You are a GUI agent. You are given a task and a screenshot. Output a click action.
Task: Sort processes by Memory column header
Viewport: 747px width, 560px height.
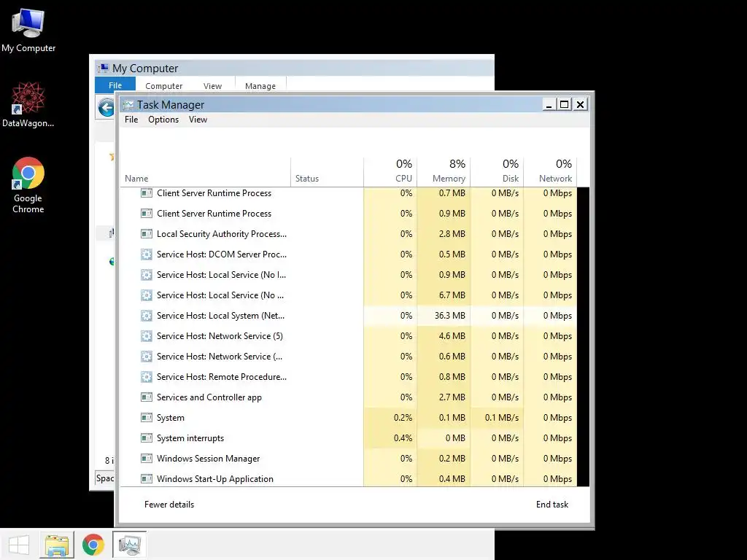pos(444,172)
